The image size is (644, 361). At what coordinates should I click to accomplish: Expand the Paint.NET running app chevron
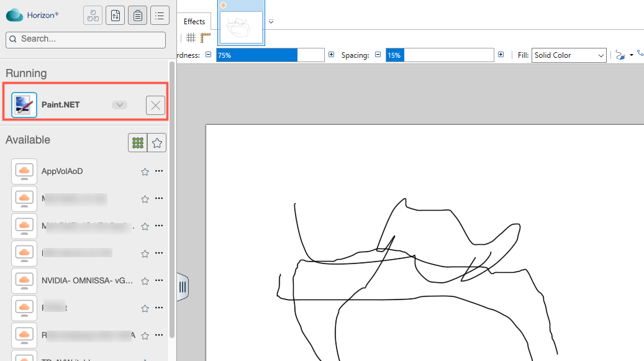coord(119,105)
